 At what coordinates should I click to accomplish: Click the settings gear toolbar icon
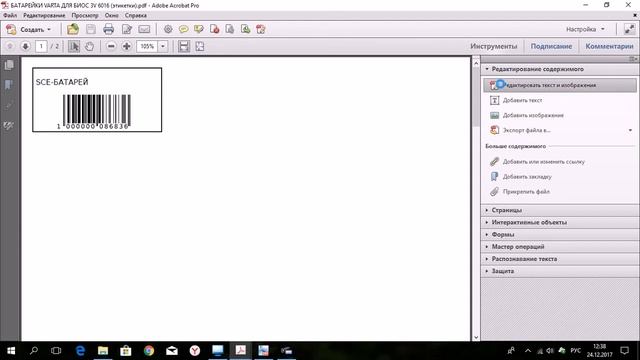coord(168,29)
